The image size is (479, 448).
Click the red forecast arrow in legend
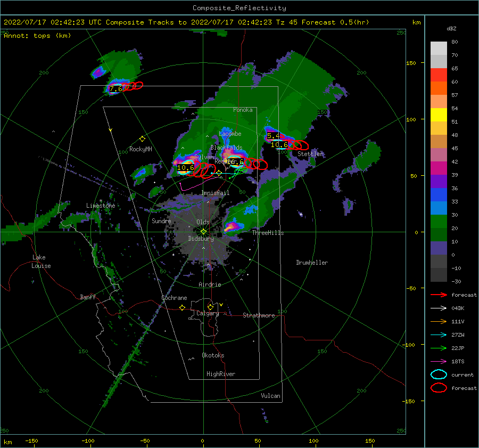439,295
